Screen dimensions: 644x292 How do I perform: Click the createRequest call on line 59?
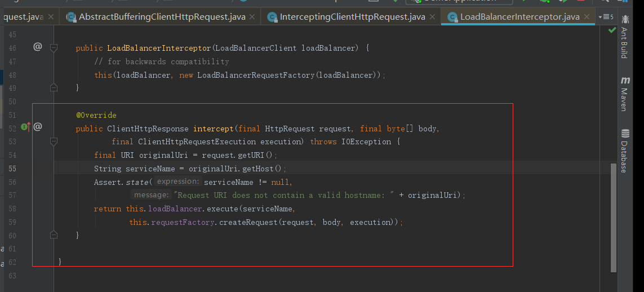[248, 222]
